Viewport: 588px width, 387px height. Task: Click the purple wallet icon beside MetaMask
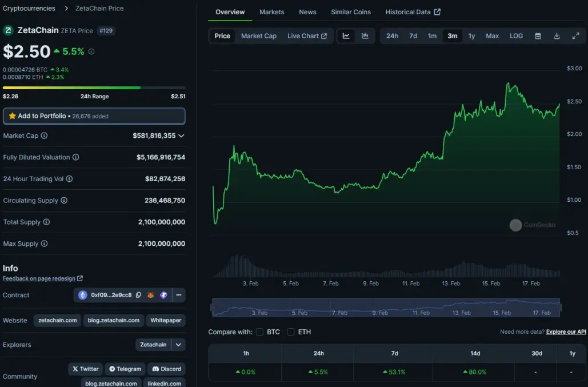pos(163,295)
